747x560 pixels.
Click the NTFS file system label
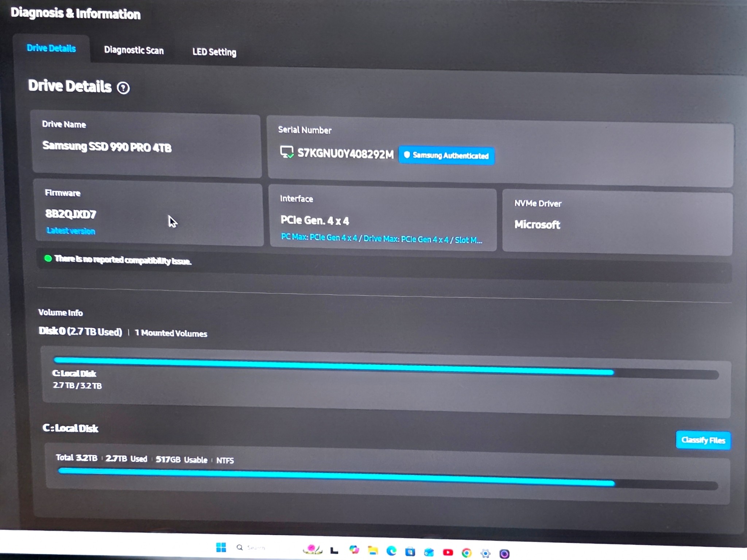pyautogui.click(x=225, y=460)
